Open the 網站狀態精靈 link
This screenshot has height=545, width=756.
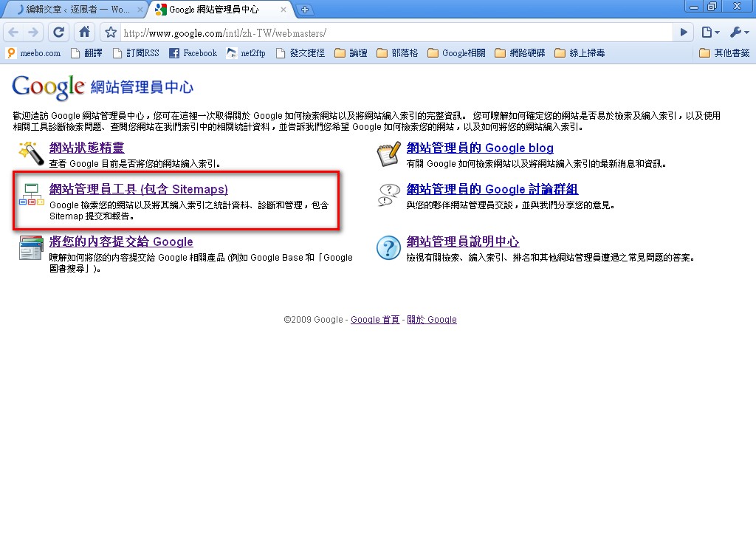[87, 148]
